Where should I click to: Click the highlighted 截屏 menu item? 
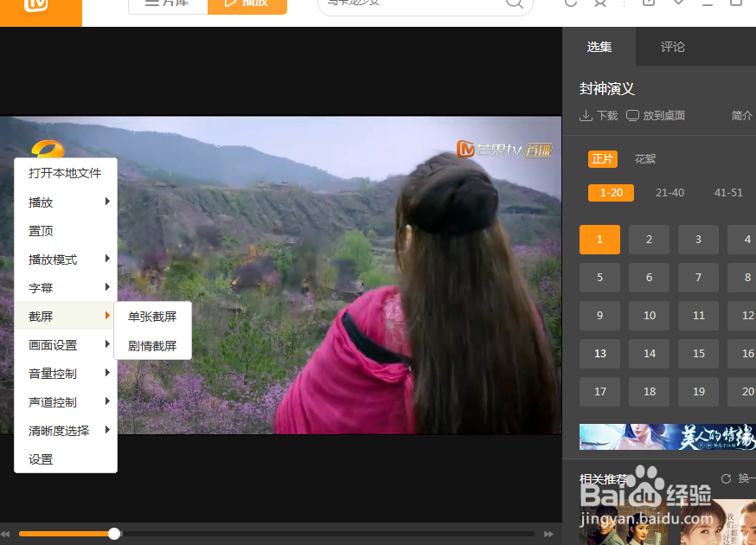pyautogui.click(x=66, y=317)
